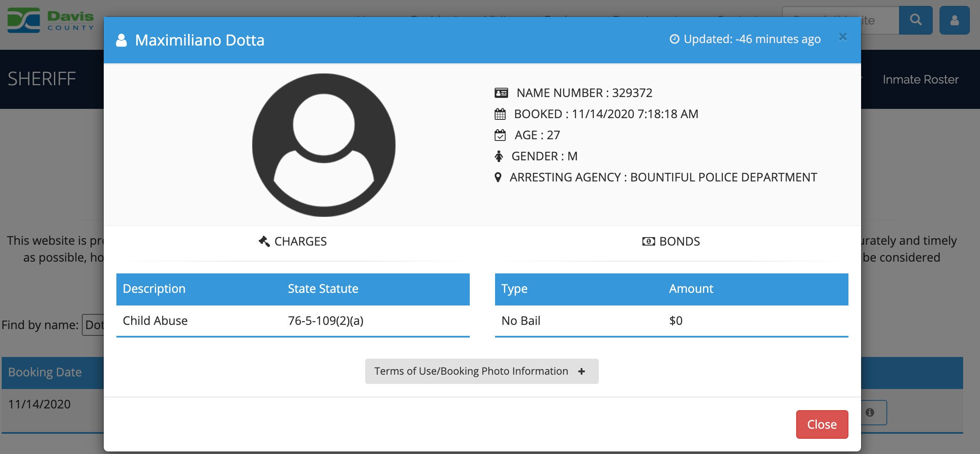The image size is (980, 454).
Task: Open the Inmate Roster menu item
Action: point(921,79)
